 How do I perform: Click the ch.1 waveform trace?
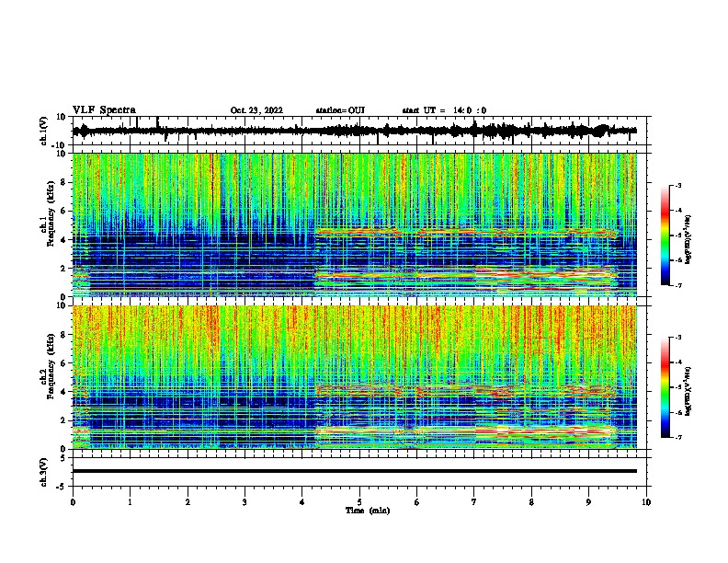pos(354,131)
